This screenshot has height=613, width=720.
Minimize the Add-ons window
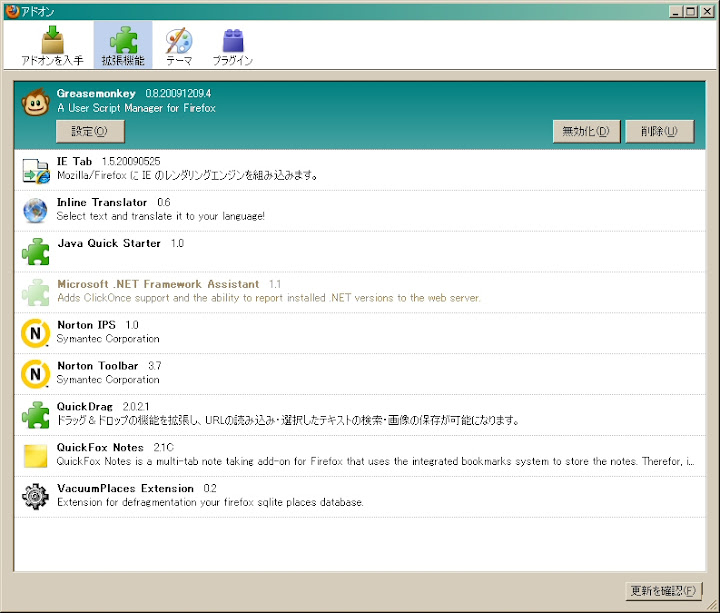click(675, 11)
